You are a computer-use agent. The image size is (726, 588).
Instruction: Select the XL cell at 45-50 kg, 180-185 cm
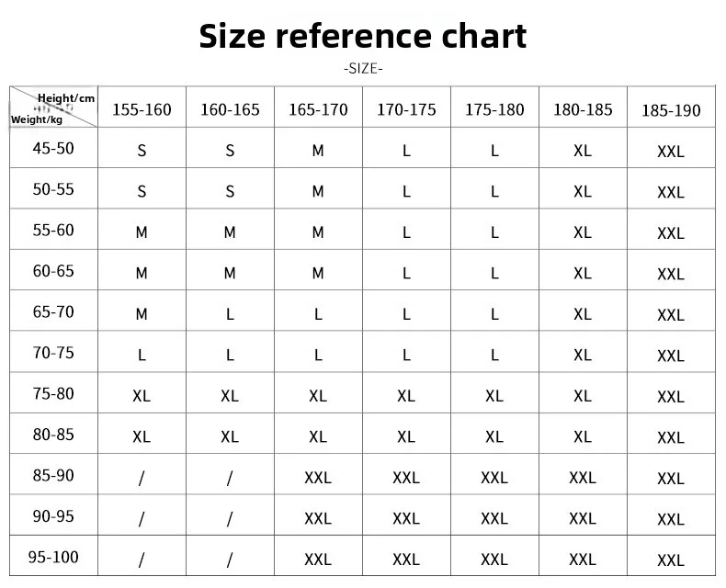tap(583, 148)
